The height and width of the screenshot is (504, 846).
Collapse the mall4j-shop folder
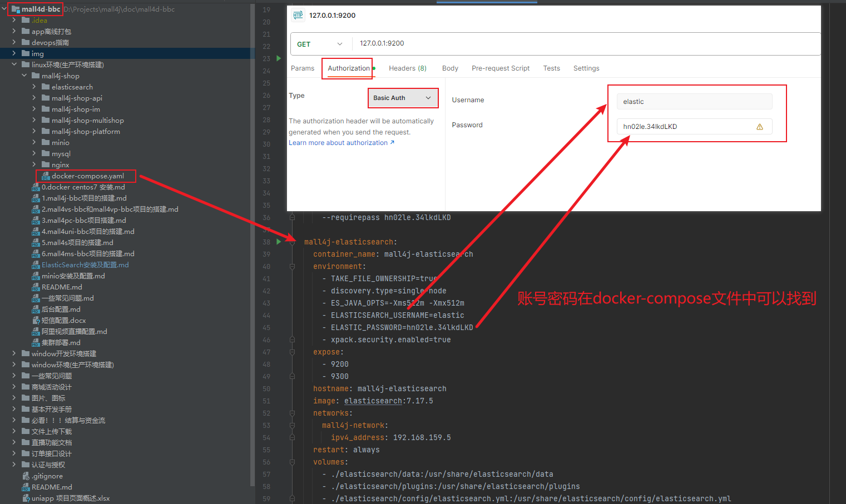coord(24,76)
